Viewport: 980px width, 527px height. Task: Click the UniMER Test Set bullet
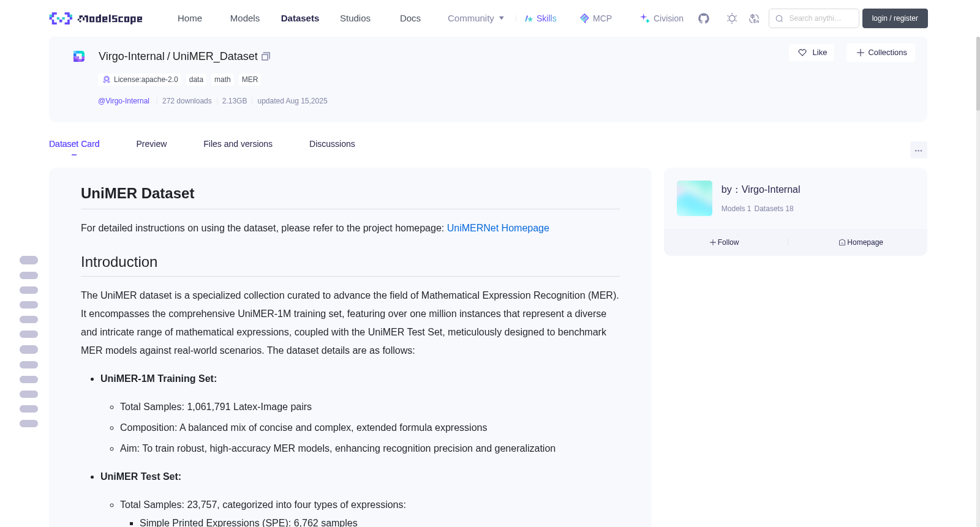coord(141,477)
